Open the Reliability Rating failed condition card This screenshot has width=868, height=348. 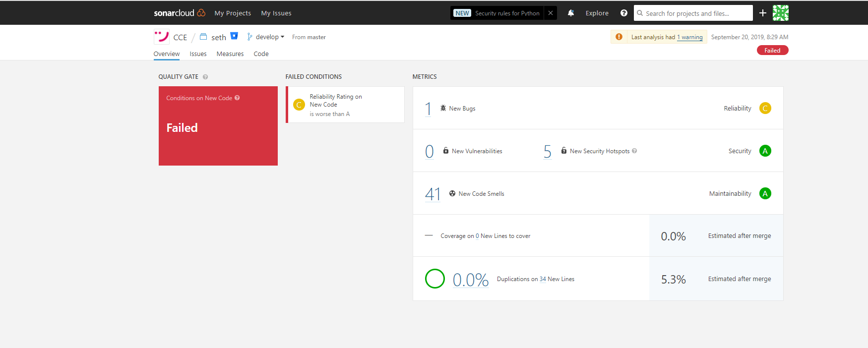(x=345, y=105)
